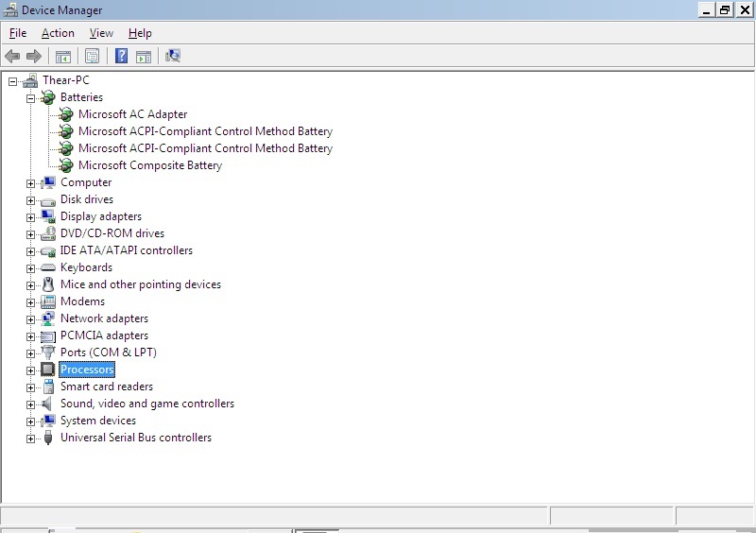Click the Device Manager title bar icon
The image size is (756, 533).
[10, 9]
